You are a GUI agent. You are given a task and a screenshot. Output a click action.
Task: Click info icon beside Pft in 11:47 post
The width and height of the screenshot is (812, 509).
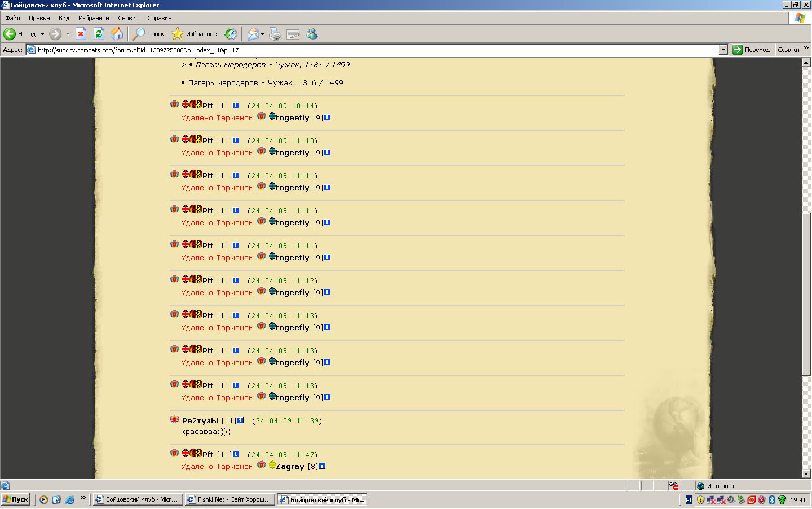click(236, 454)
